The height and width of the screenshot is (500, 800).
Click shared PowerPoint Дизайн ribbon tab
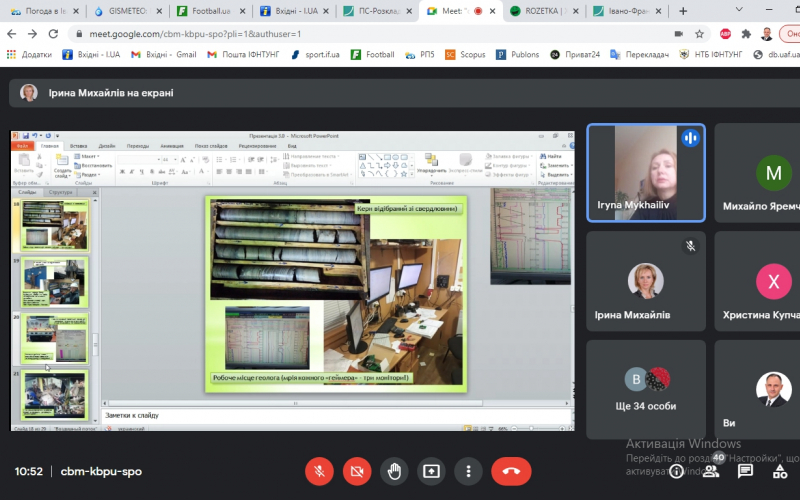[x=107, y=146]
